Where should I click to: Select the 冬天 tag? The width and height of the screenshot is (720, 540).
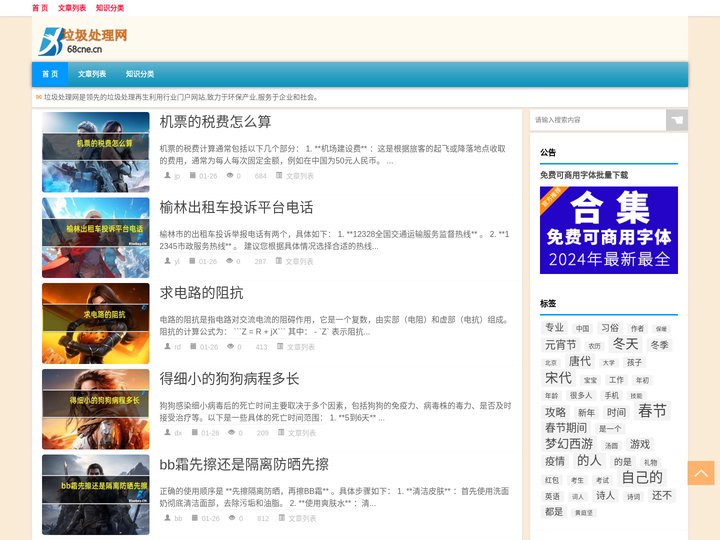tap(625, 343)
